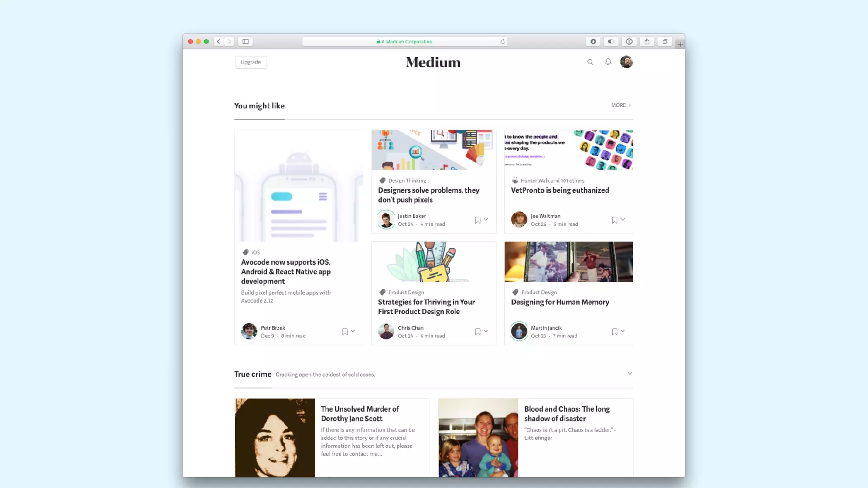Expand options chevron on Chris Chan's article
Screen dimensions: 868x488
(486, 331)
